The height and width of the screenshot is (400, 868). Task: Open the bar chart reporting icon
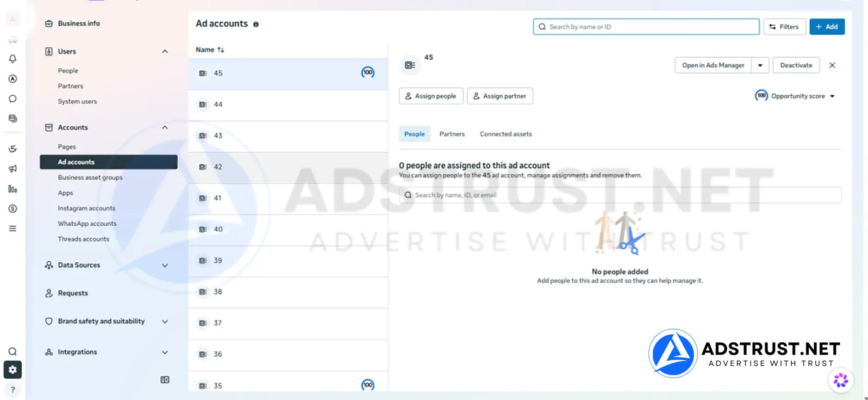tap(12, 189)
